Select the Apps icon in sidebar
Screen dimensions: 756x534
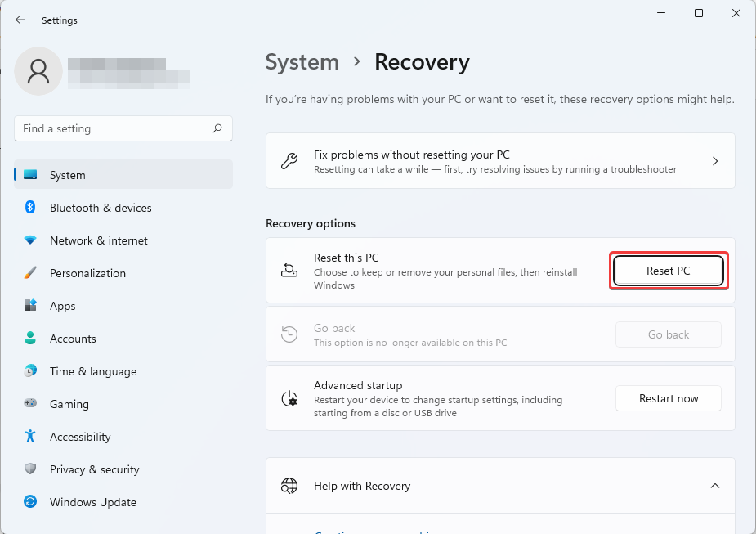pyautogui.click(x=31, y=306)
